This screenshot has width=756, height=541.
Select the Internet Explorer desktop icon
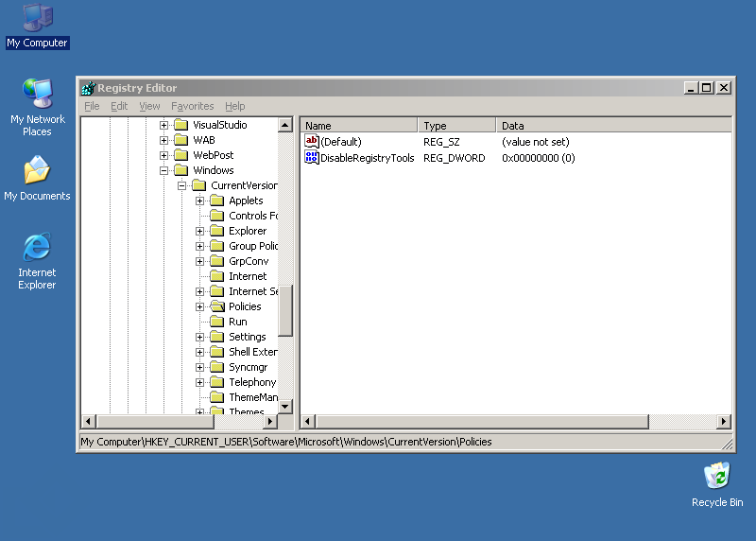pos(37,261)
